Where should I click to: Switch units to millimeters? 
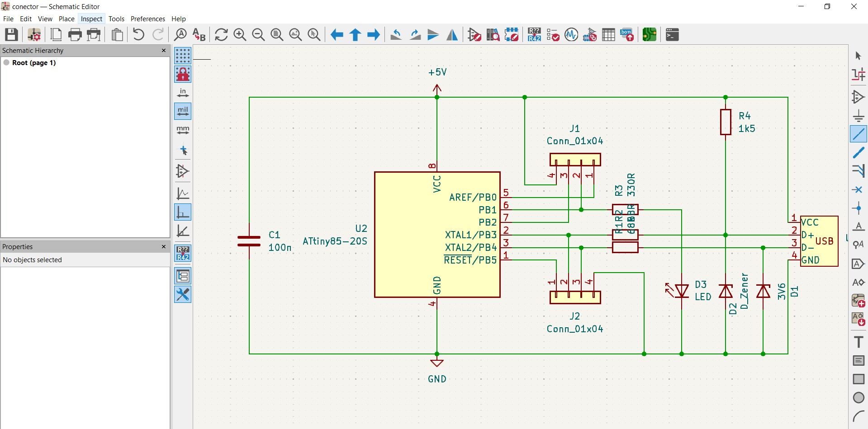click(183, 130)
